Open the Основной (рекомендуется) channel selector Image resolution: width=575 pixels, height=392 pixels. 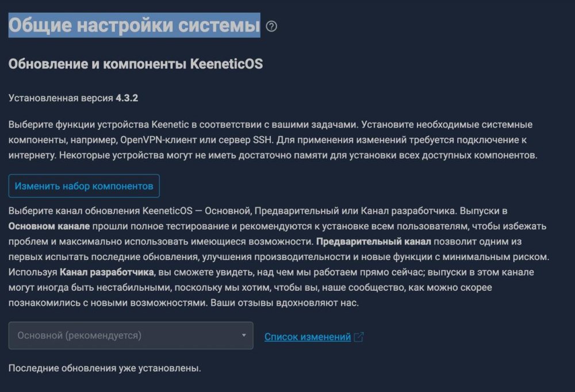pos(131,336)
